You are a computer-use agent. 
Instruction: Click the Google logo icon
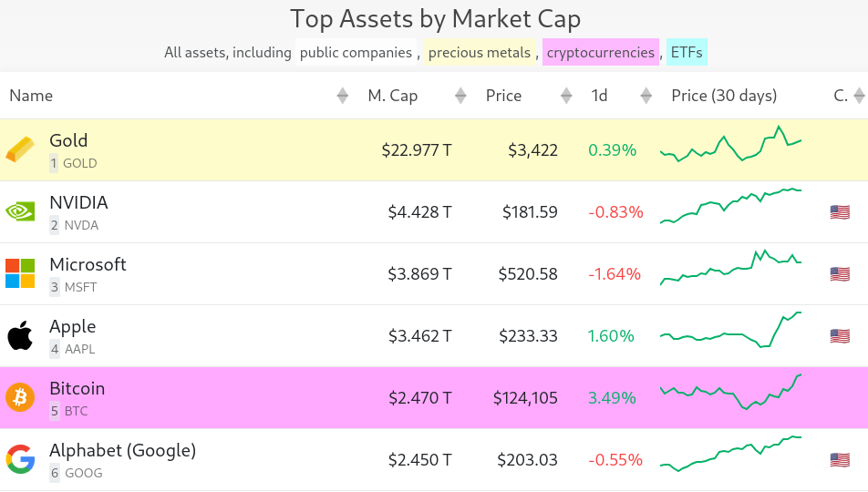click(20, 459)
